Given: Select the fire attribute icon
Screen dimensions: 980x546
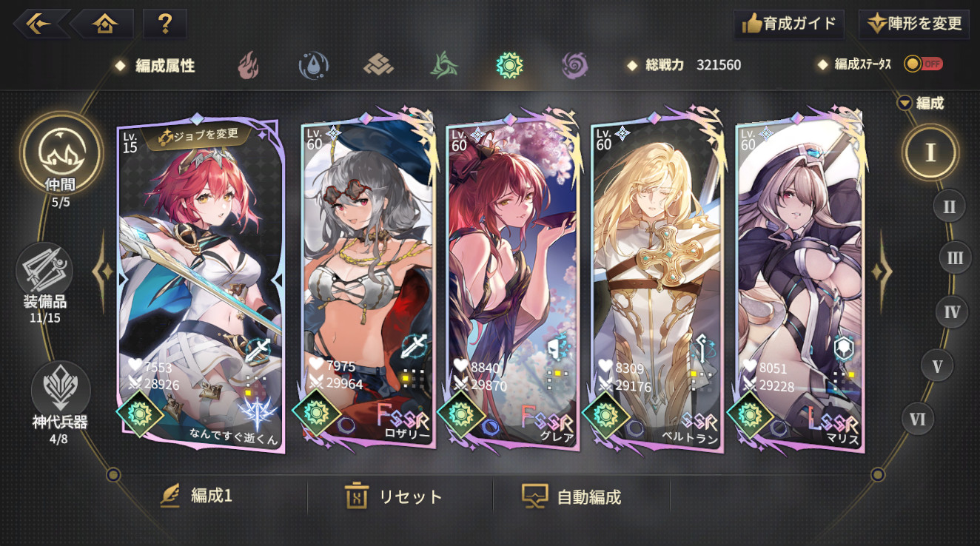Looking at the screenshot, I should tap(248, 65).
